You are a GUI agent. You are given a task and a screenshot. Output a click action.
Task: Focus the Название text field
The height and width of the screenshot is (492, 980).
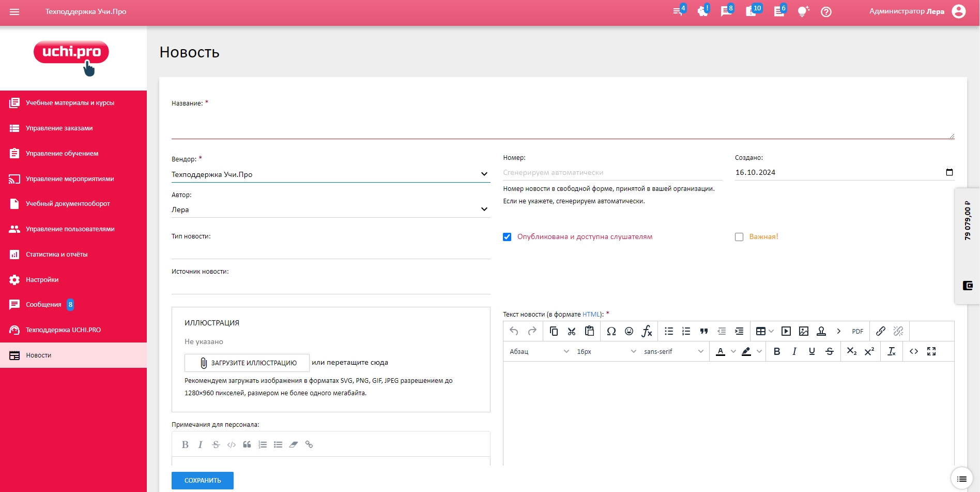563,124
